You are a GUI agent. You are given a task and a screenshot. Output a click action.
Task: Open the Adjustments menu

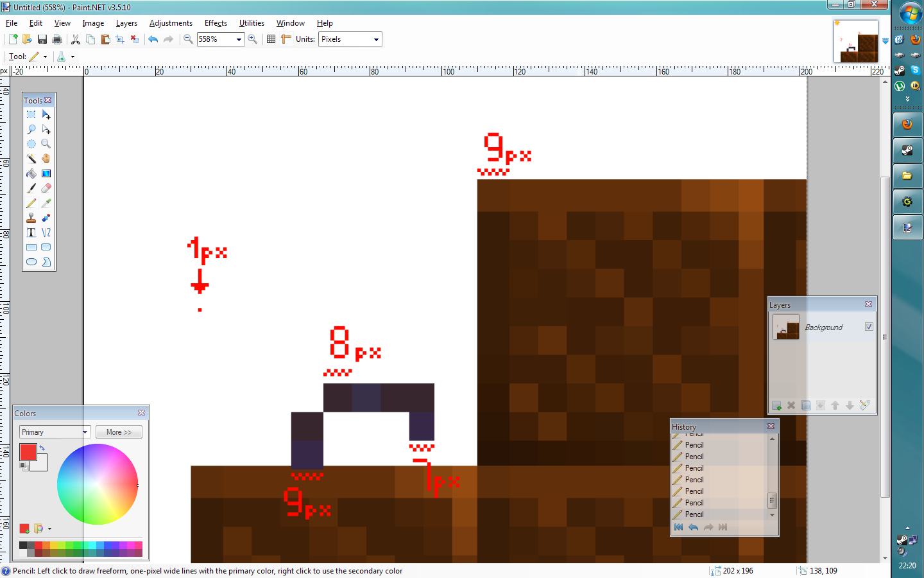pos(171,23)
